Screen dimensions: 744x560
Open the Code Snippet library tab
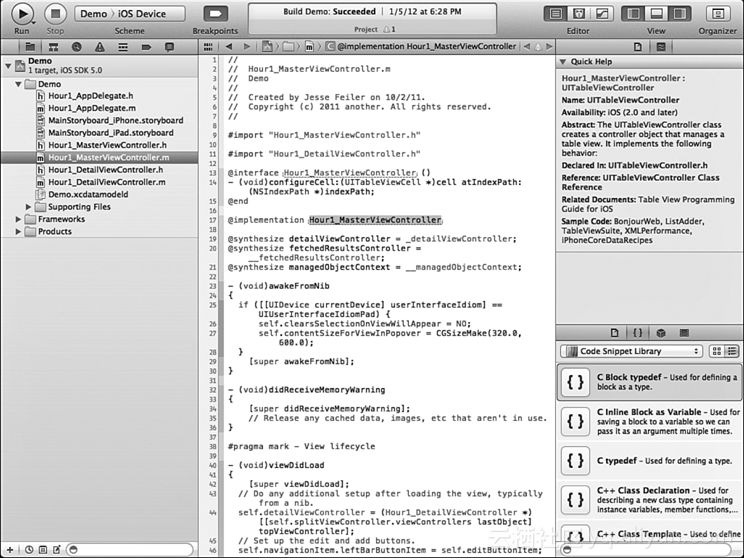coord(638,333)
